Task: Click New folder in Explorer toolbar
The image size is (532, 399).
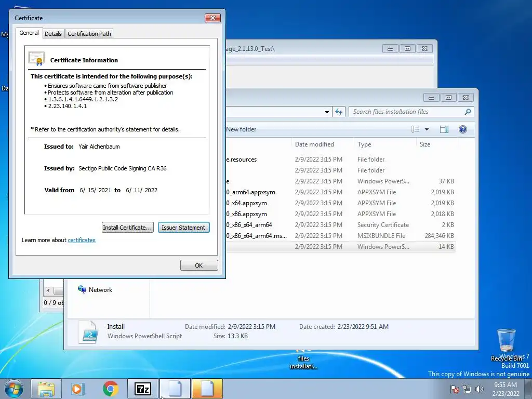Action: 241,129
